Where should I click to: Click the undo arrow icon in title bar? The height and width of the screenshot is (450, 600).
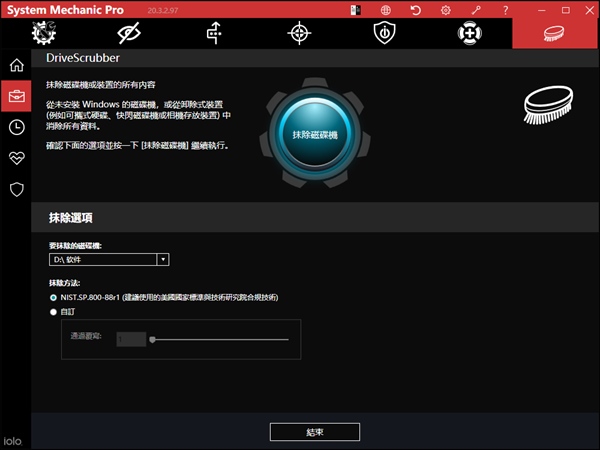(416, 10)
